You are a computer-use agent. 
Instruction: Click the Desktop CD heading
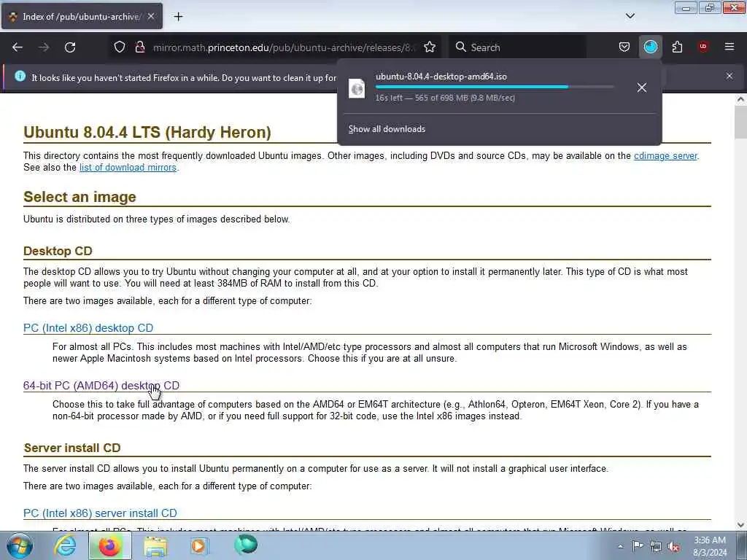coord(58,252)
